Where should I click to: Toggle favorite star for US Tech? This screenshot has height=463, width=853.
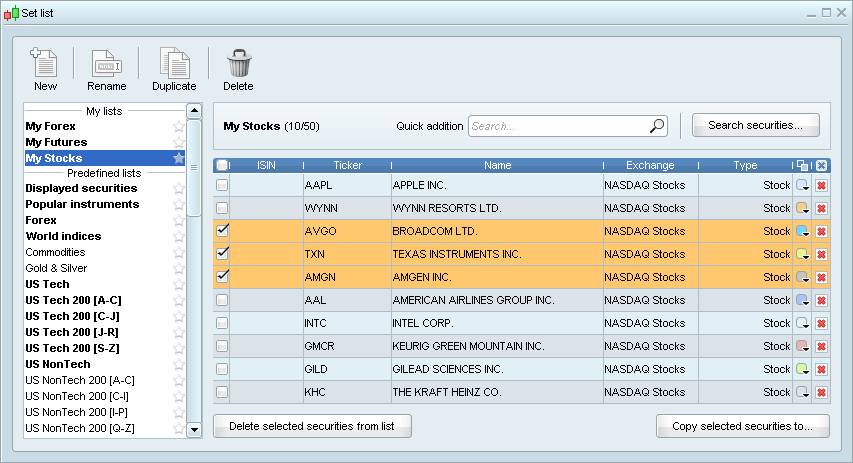tap(178, 285)
